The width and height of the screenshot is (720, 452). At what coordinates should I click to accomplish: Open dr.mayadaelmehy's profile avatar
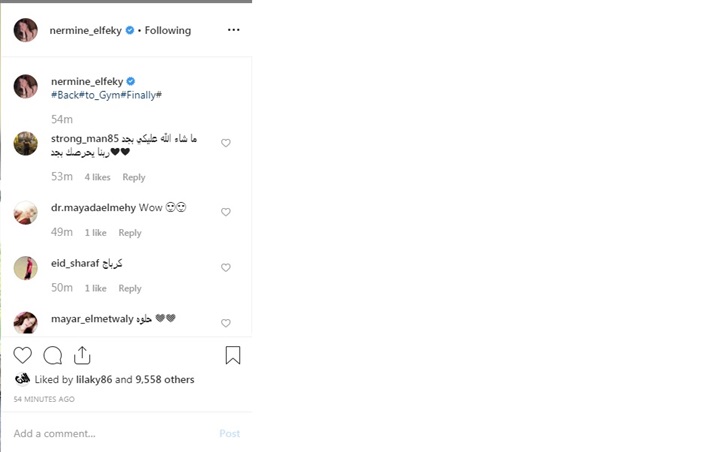[x=26, y=212]
